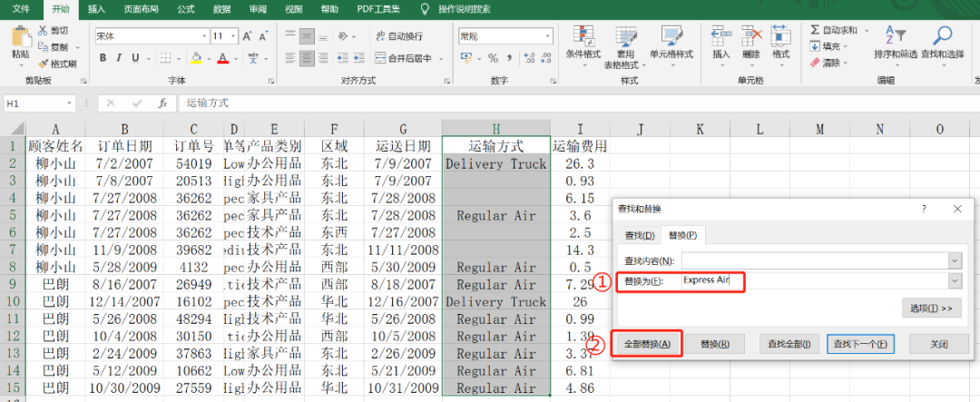
Task: Align text to the right
Action: coord(323,58)
